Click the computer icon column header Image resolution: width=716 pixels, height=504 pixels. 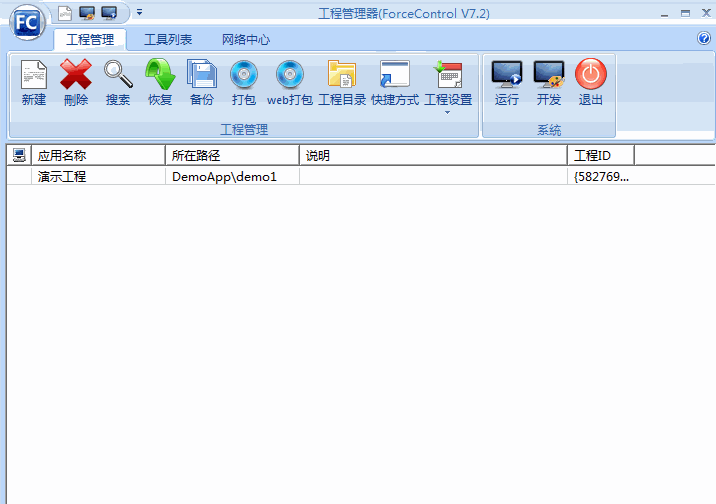click(19, 155)
